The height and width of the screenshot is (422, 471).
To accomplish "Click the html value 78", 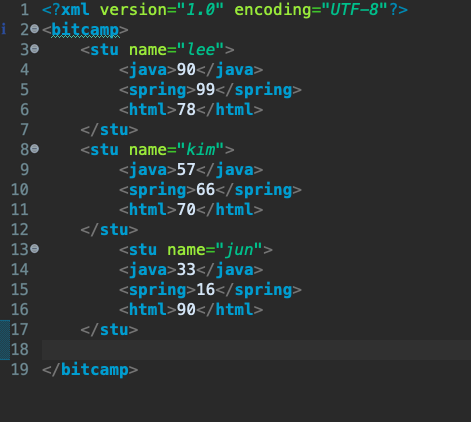I will click(x=186, y=110).
